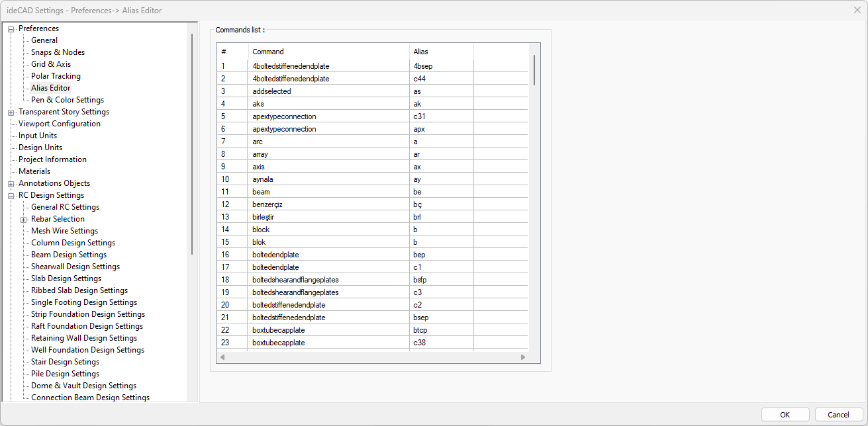Select the 'arc' command row
Viewport: 868px width, 426px height.
coord(373,142)
